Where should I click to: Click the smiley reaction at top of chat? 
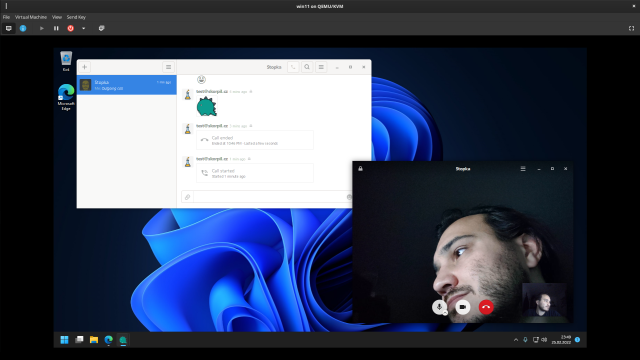(x=201, y=80)
